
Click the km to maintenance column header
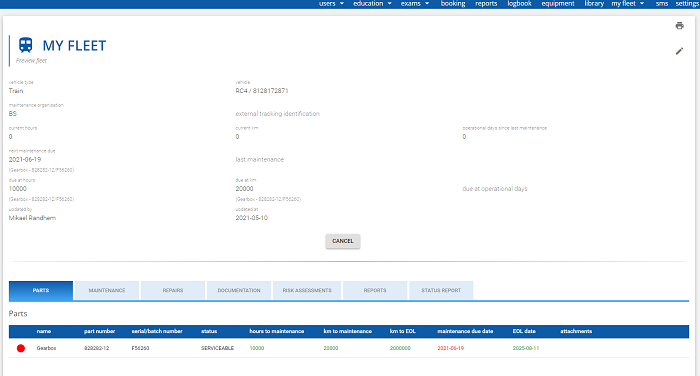click(348, 331)
